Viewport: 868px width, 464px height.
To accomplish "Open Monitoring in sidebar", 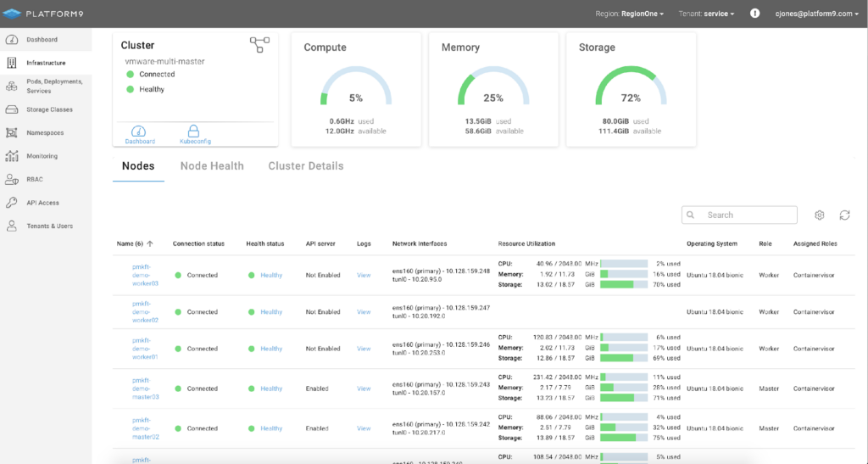I will pyautogui.click(x=42, y=156).
